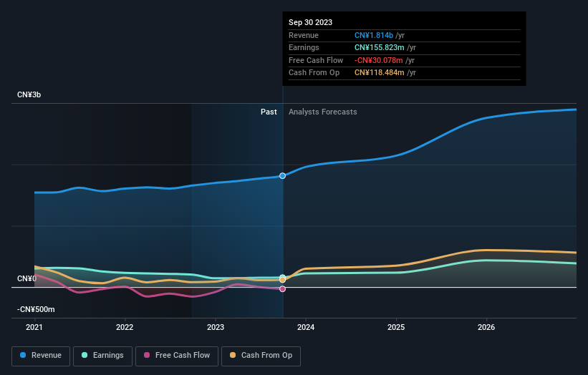Toggle the Free Cash Flow legend button
Screen dimensions: 588x375
pyautogui.click(x=177, y=356)
